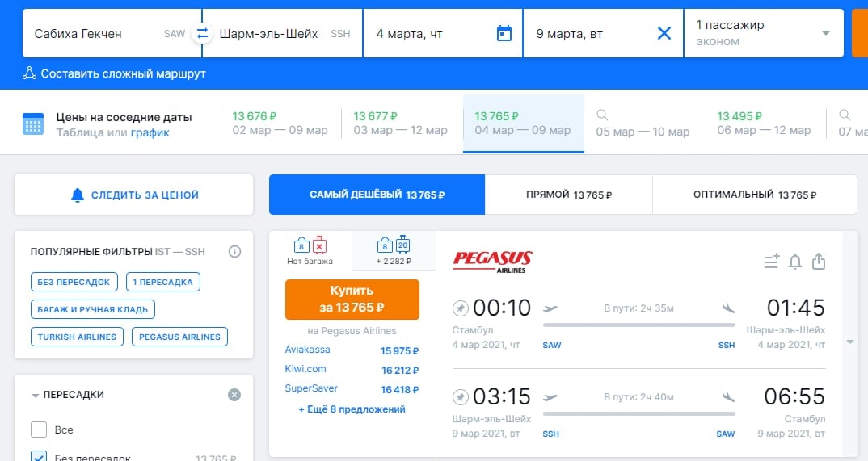The image size is (868, 461).
Task: Expand ticket details arrow
Action: [849, 342]
